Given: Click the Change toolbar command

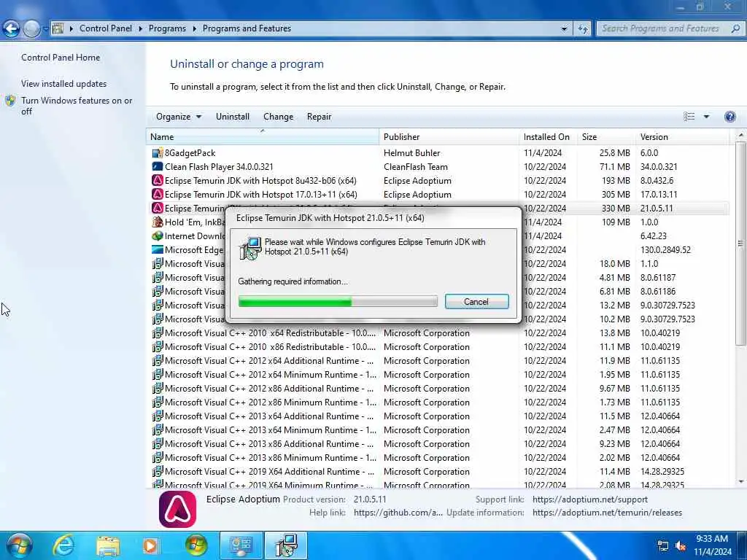Looking at the screenshot, I should coord(278,117).
